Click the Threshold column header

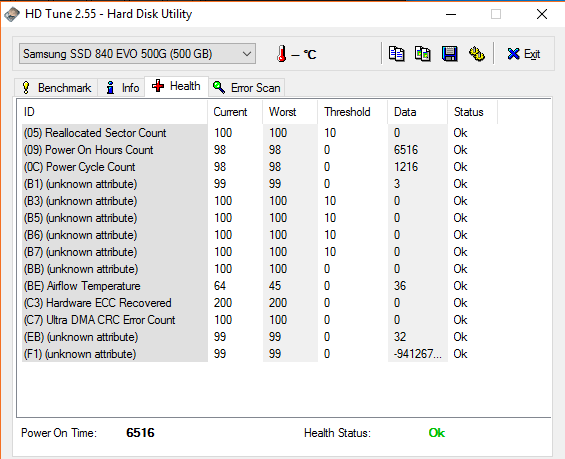(x=352, y=112)
